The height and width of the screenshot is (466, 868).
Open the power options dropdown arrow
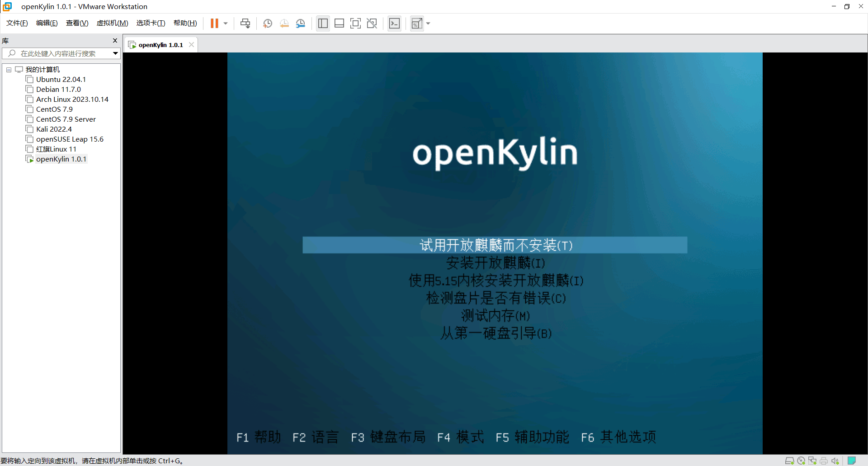pos(226,24)
